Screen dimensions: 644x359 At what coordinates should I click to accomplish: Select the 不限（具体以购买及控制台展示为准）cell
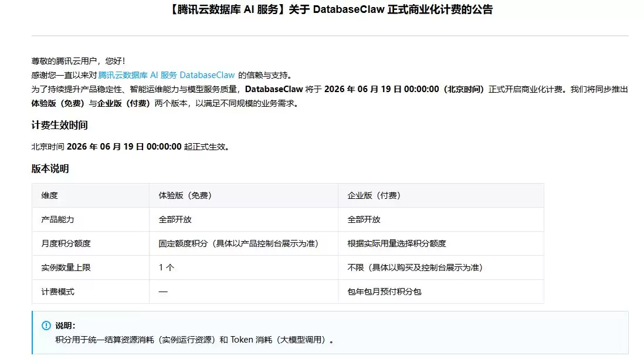[441, 268]
